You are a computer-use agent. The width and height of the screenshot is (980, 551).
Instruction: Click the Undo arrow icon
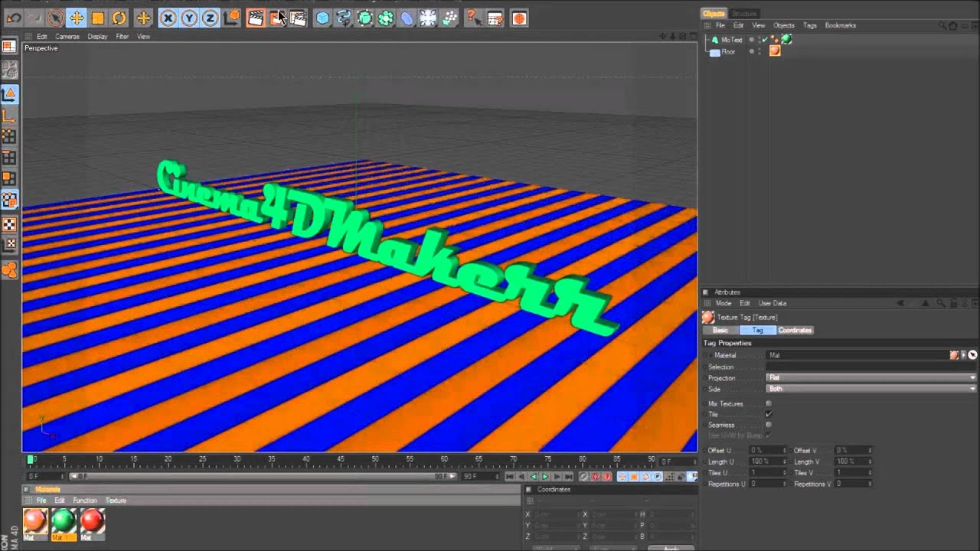pos(15,18)
